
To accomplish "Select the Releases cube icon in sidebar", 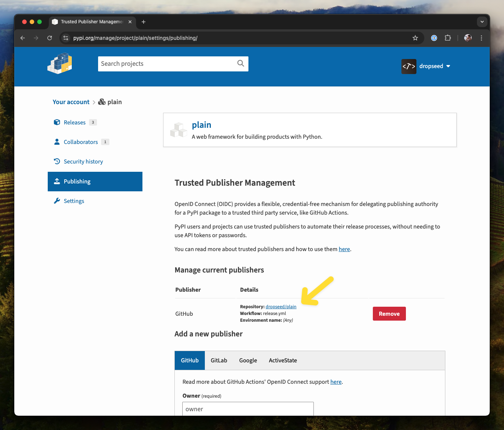I will (57, 122).
